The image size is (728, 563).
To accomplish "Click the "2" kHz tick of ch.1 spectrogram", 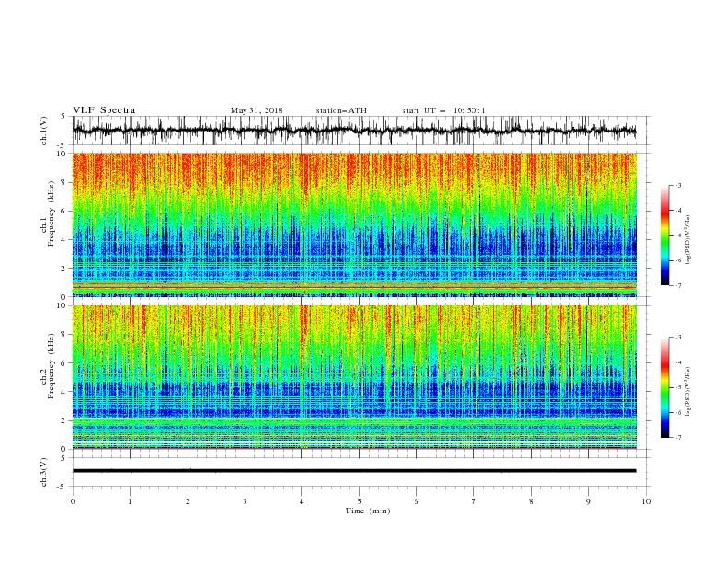I will 63,269.
